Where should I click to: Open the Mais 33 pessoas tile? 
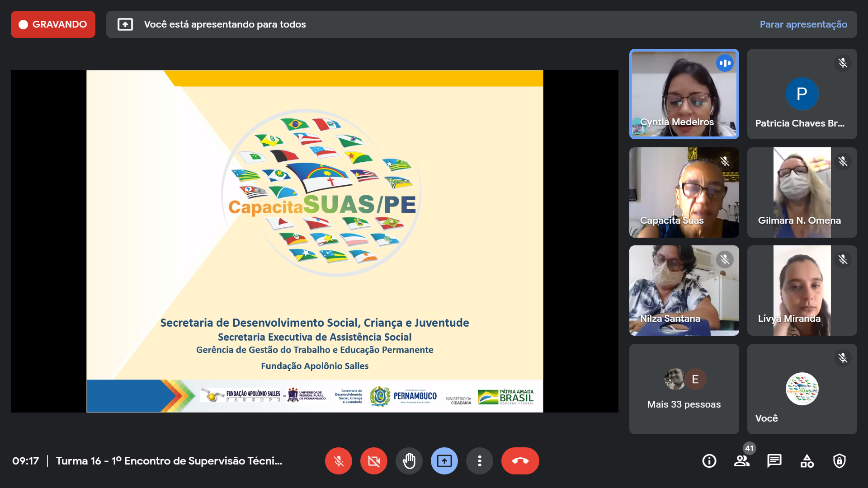pyautogui.click(x=684, y=389)
